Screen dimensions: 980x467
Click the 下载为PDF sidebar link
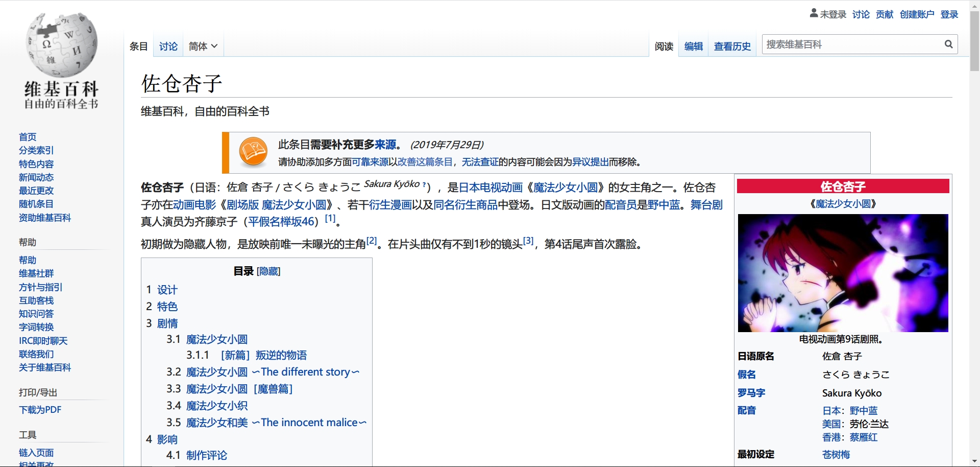click(x=40, y=410)
